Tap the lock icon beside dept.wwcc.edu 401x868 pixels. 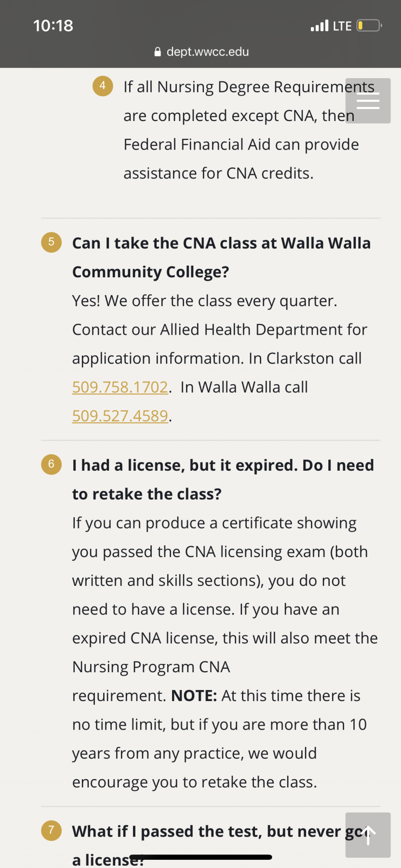click(158, 52)
